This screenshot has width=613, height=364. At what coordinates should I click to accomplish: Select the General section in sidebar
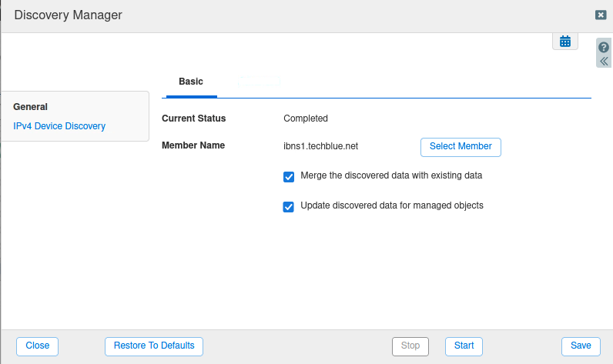(31, 107)
